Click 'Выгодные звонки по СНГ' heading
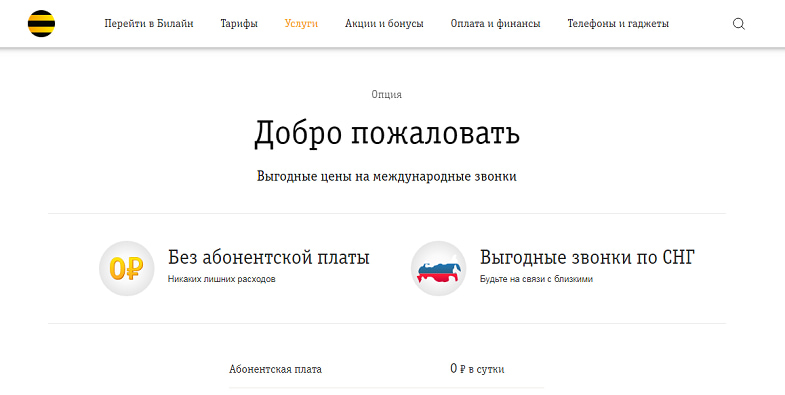 click(587, 257)
